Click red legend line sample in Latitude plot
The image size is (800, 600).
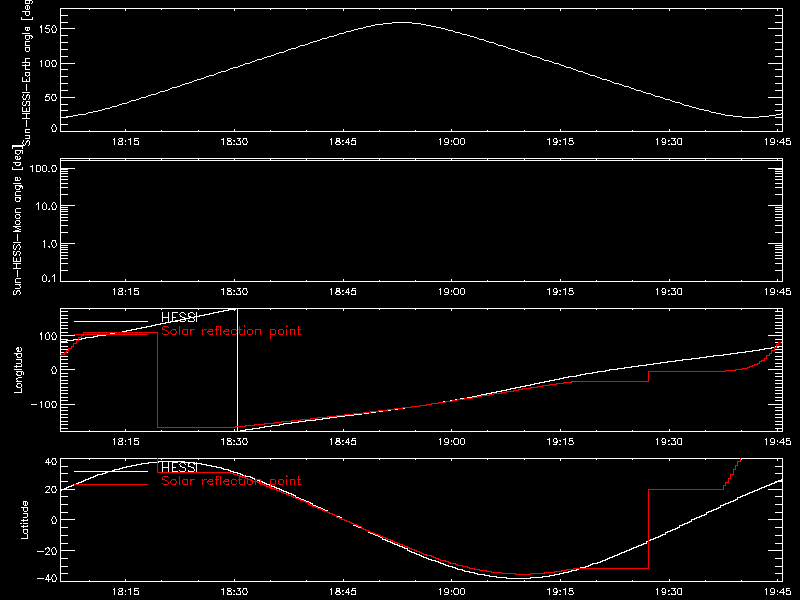tap(111, 484)
